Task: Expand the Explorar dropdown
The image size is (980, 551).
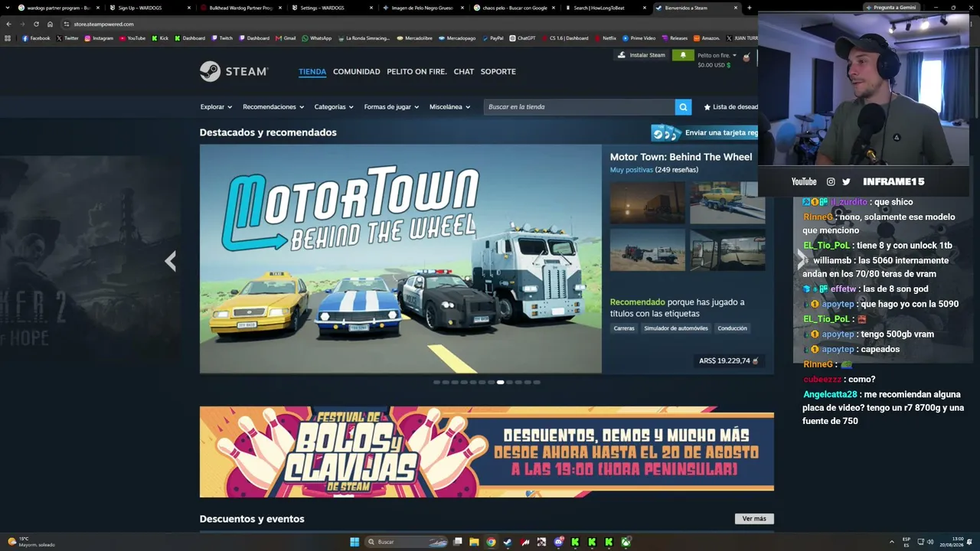Action: pos(215,107)
